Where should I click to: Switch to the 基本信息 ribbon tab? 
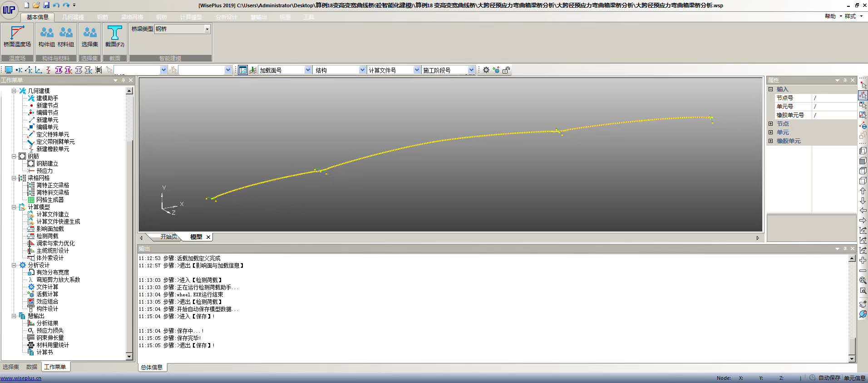(37, 17)
